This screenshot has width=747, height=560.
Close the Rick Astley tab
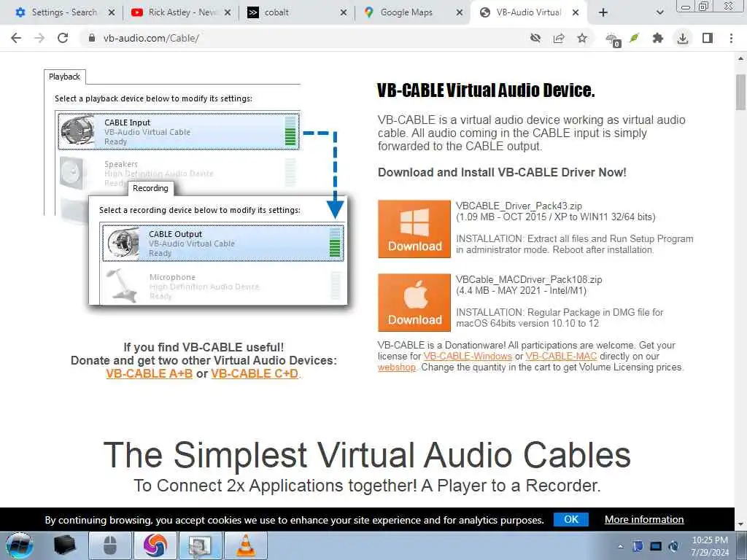click(x=228, y=12)
